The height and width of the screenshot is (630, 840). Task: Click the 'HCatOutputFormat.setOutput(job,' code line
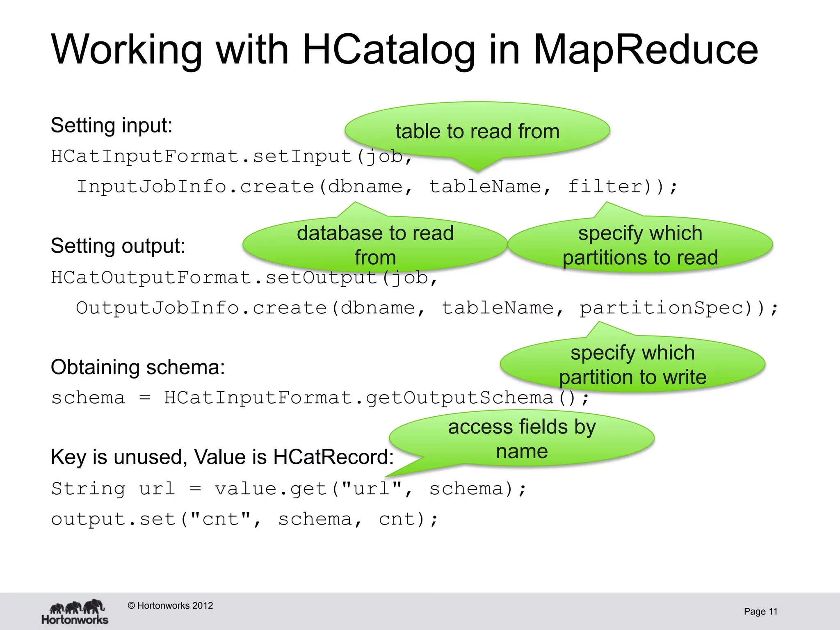tap(245, 278)
